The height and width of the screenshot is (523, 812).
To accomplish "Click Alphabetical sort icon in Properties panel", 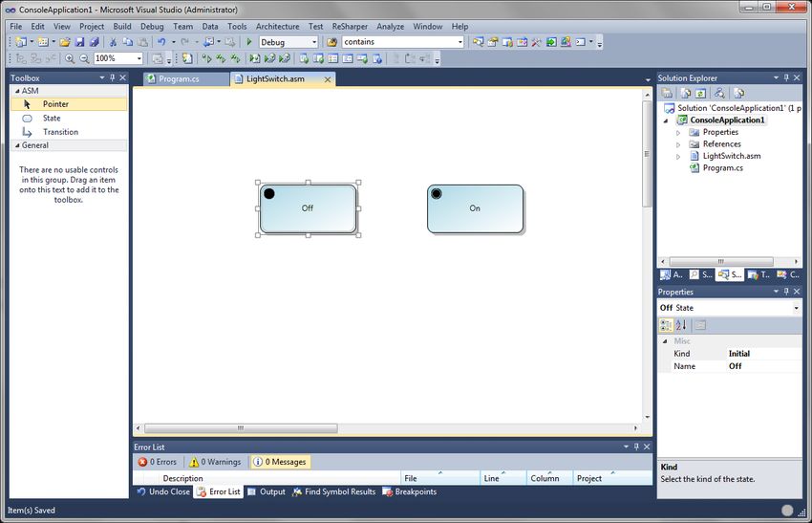I will tap(681, 325).
